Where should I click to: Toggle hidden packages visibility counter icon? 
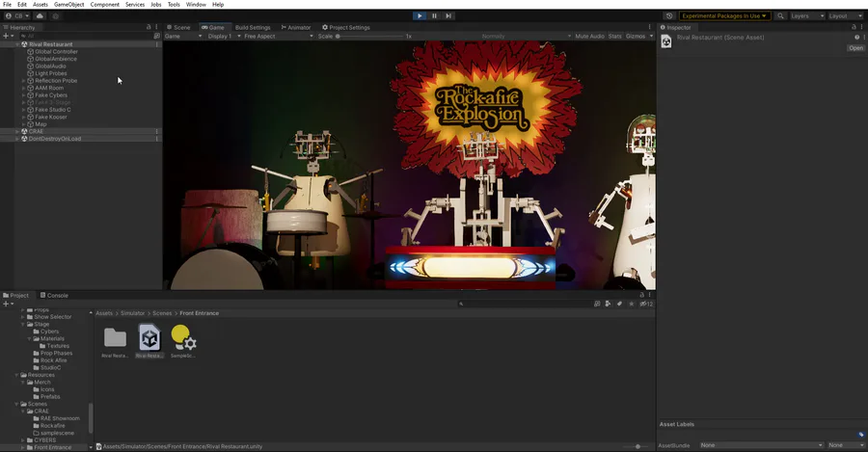[x=646, y=304]
